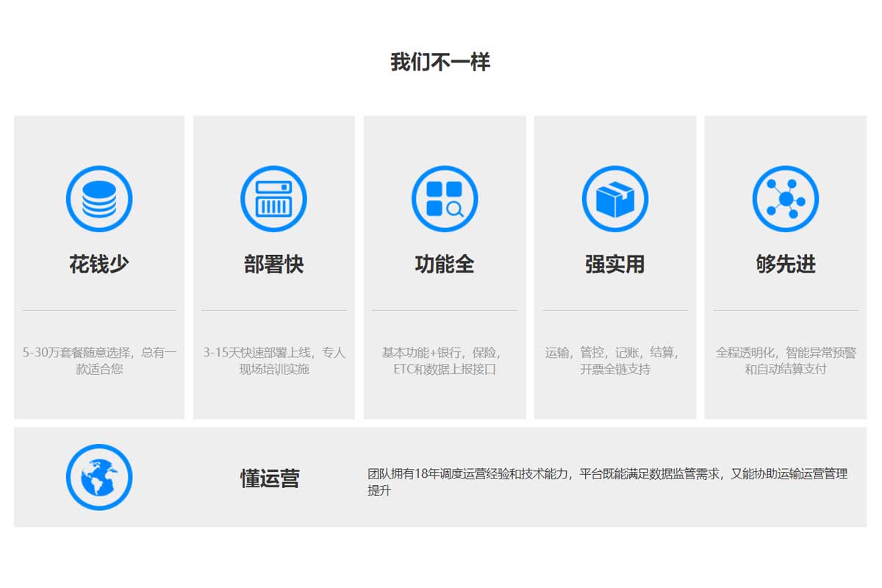Image resolution: width=882 pixels, height=588 pixels.
Task: Click the grid search icon above 功能全
Action: click(x=445, y=199)
